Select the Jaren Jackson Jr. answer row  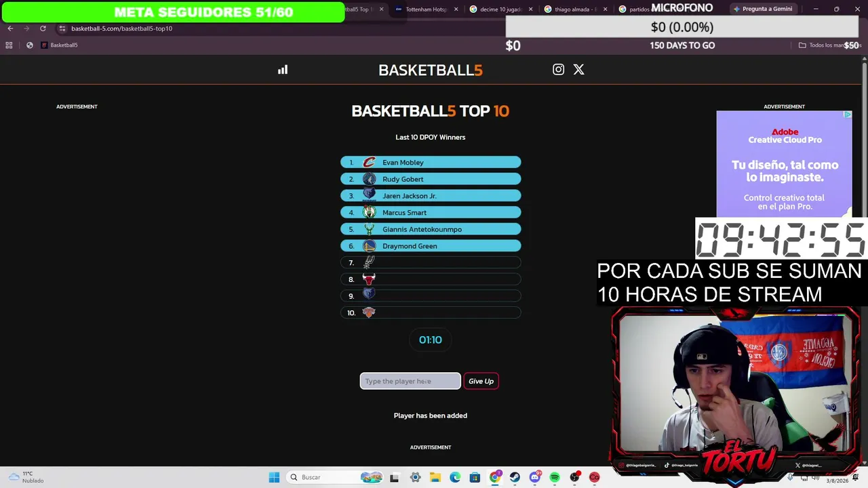point(431,196)
